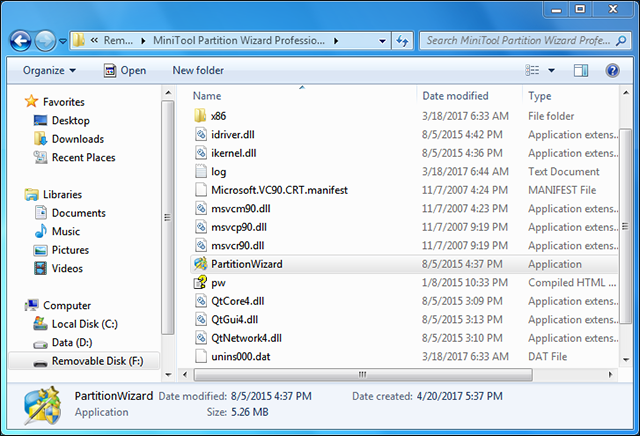Toggle the preview pane icon

(x=581, y=70)
